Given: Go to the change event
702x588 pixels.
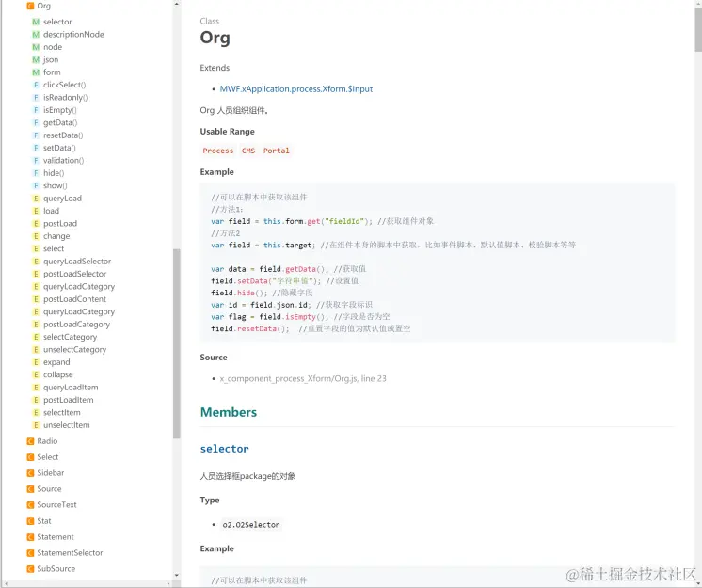Looking at the screenshot, I should 56,236.
